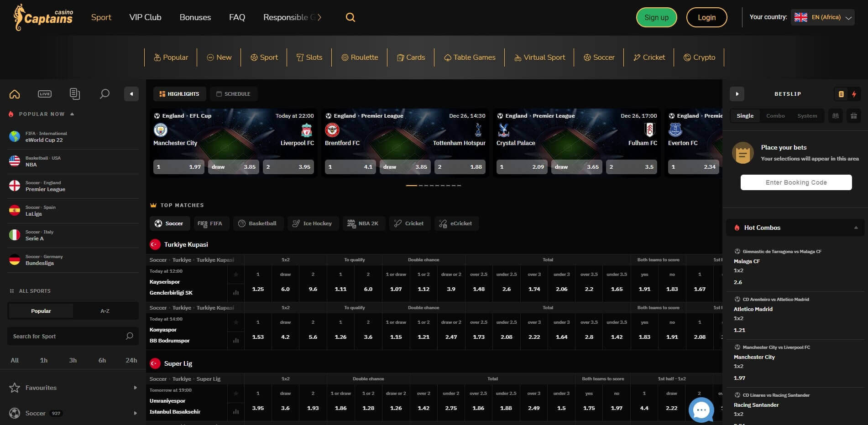The width and height of the screenshot is (868, 425).
Task: Open the gift box icon in betslip
Action: coord(853,116)
